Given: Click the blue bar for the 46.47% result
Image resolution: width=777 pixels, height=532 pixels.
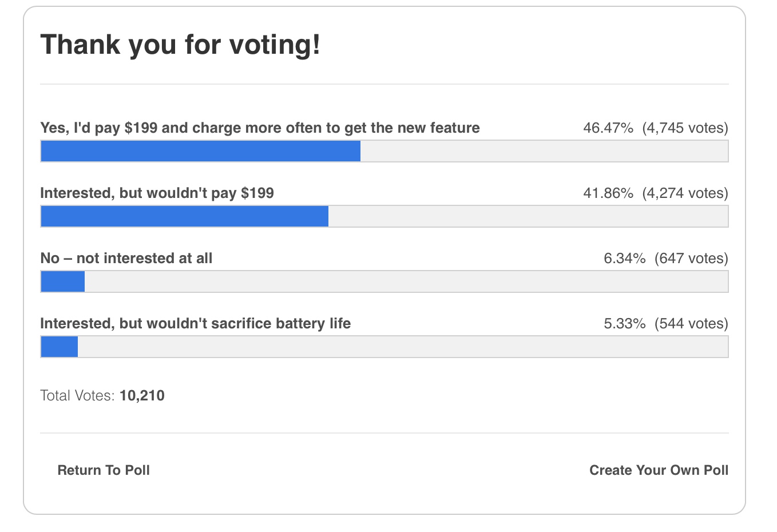Looking at the screenshot, I should pos(200,151).
